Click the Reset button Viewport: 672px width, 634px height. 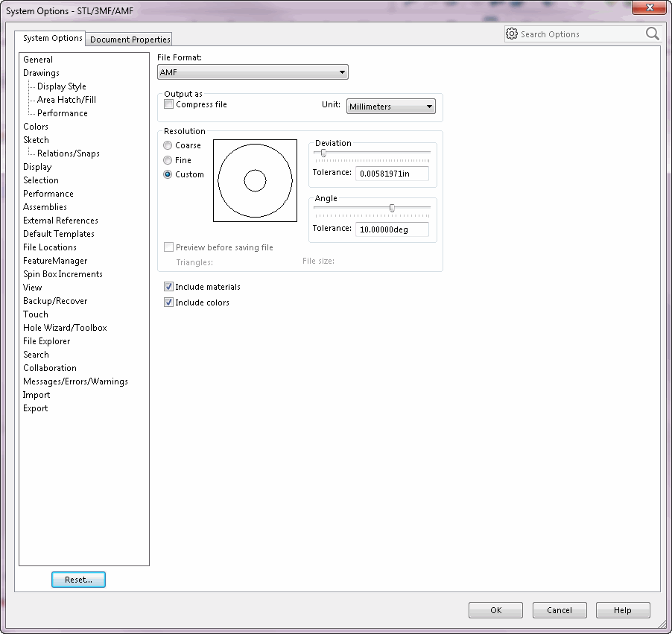tap(78, 580)
